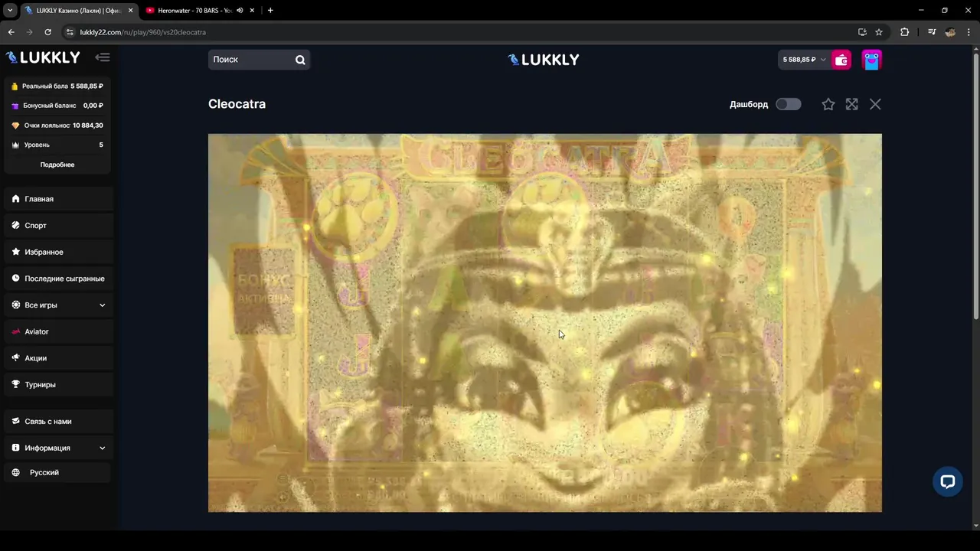Screen dimensions: 980x551
Task: Open the tab search dropdown arrow
Action: point(10,11)
